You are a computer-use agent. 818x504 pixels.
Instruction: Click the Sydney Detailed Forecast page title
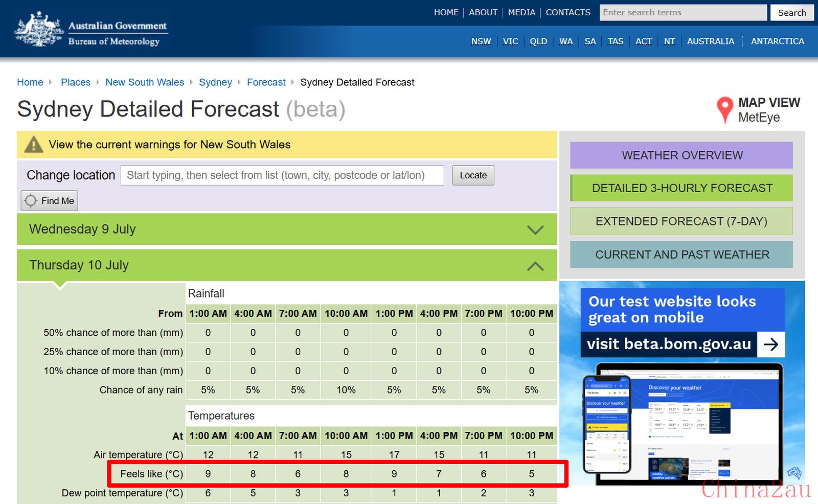(181, 109)
